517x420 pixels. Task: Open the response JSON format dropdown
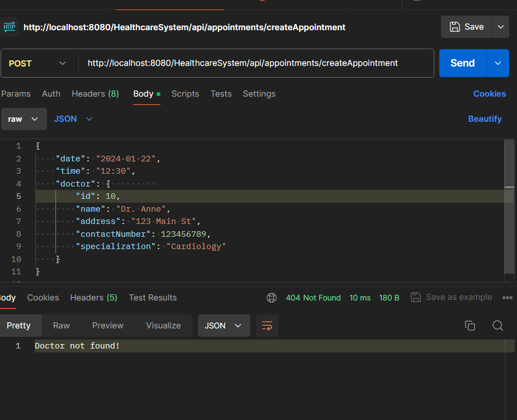tap(224, 326)
